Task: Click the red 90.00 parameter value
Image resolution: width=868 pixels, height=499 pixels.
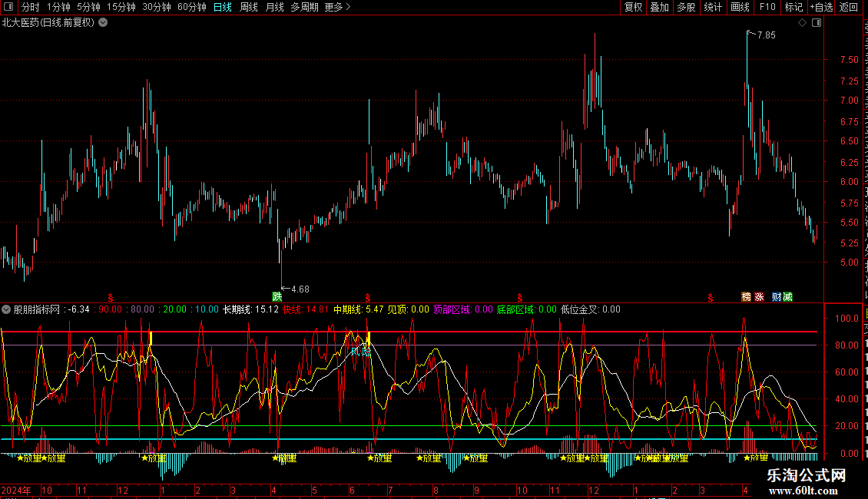Action: coord(110,309)
